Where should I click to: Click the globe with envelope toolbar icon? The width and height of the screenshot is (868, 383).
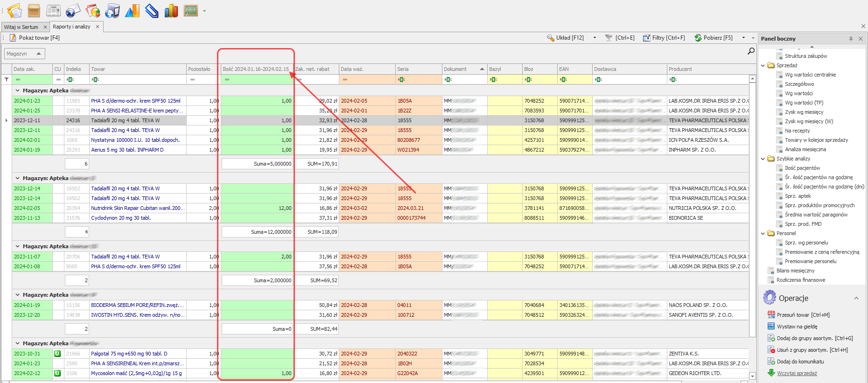[73, 10]
